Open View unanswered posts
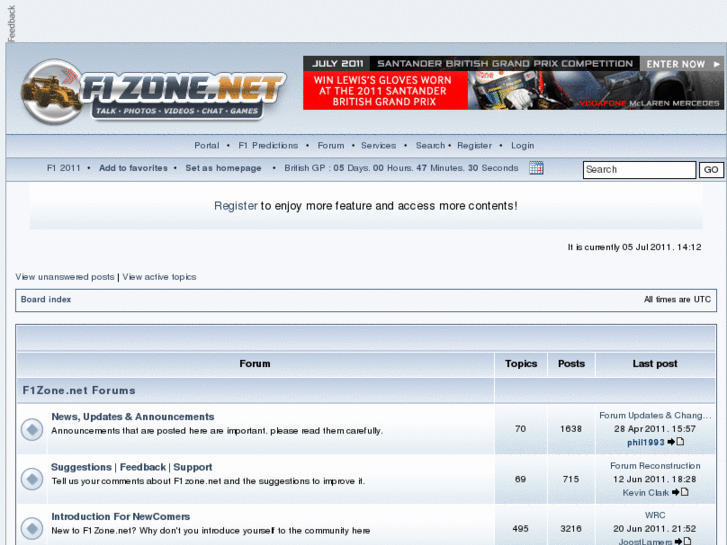The width and height of the screenshot is (727, 545). [x=64, y=276]
